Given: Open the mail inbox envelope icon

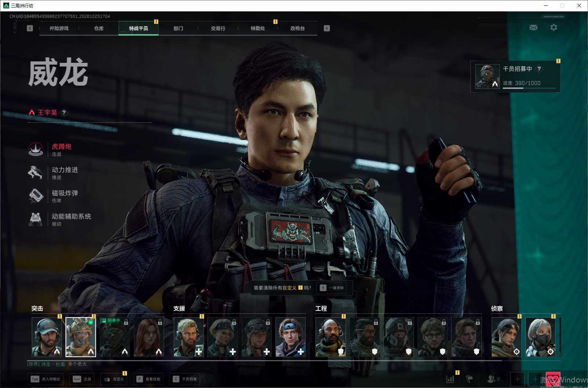Looking at the screenshot, I should [x=533, y=28].
